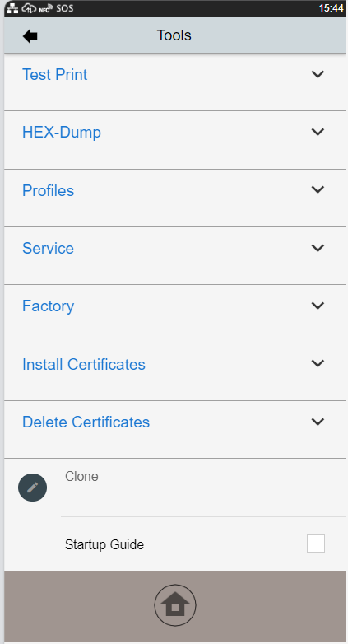Click the Install Certificates link
Screen dimensions: 348x644
[x=84, y=364]
